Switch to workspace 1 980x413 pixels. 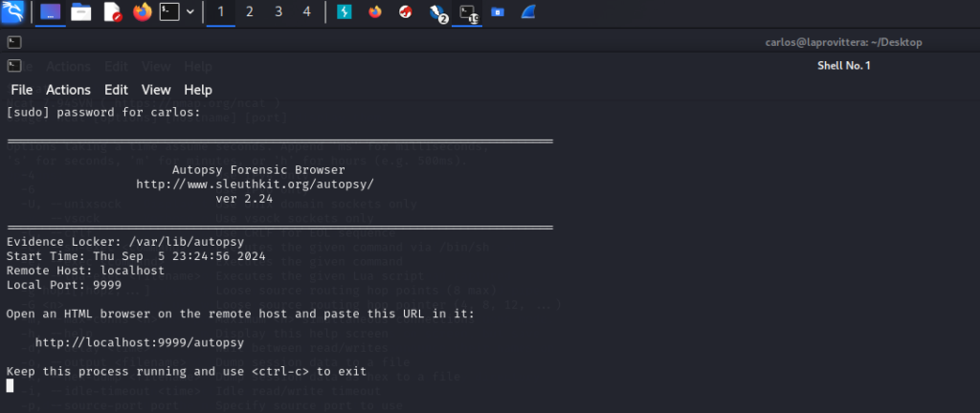pyautogui.click(x=221, y=12)
